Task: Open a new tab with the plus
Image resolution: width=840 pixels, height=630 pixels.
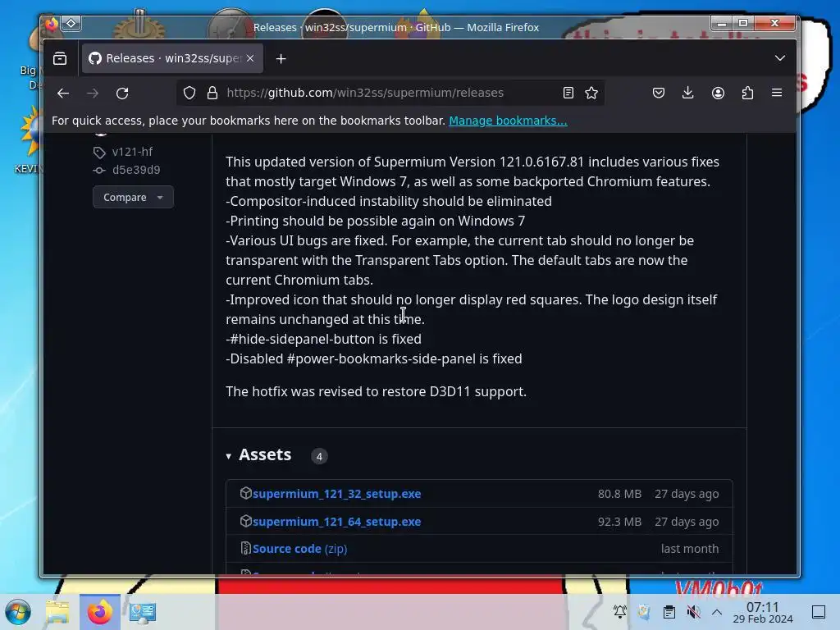Action: 281,58
